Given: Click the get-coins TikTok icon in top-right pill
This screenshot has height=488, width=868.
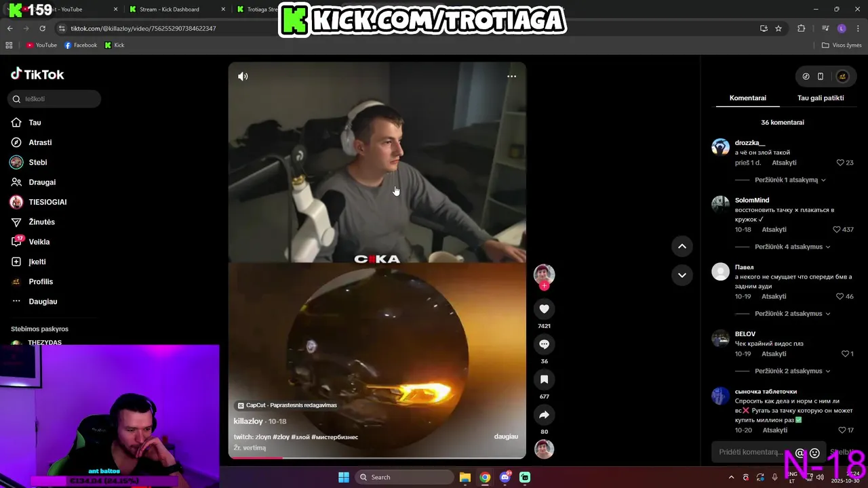Looking at the screenshot, I should [806, 77].
